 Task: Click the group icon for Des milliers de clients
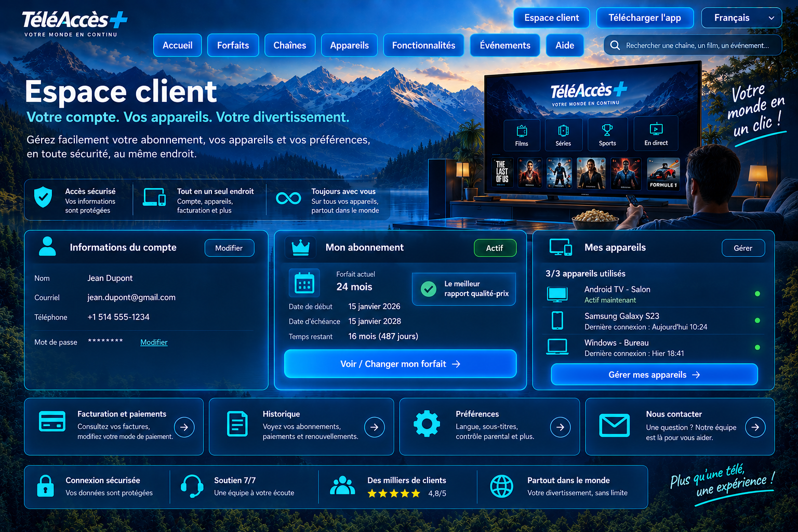click(x=342, y=485)
